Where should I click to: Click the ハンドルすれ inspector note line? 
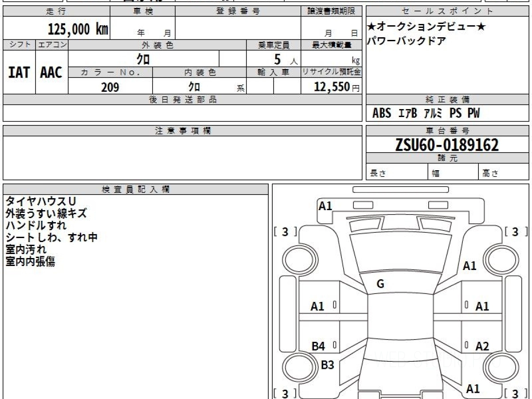tap(36, 225)
